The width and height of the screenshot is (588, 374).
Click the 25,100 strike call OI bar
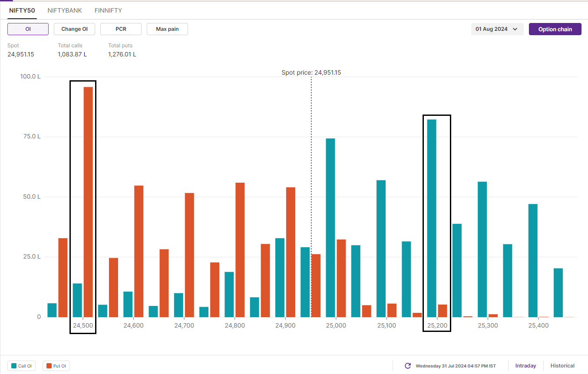click(381, 249)
